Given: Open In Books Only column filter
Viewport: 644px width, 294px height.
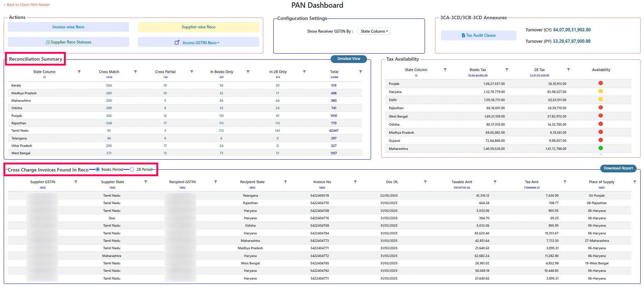Looking at the screenshot, I should click(248, 72).
